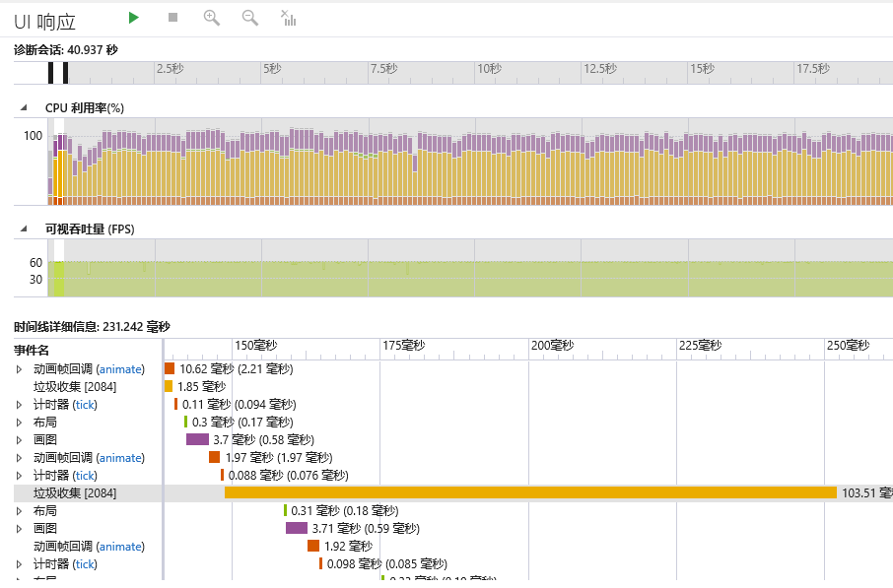Image resolution: width=893 pixels, height=588 pixels.
Task: Click the orange 1.97 毫秒 animate bar
Action: click(x=214, y=457)
